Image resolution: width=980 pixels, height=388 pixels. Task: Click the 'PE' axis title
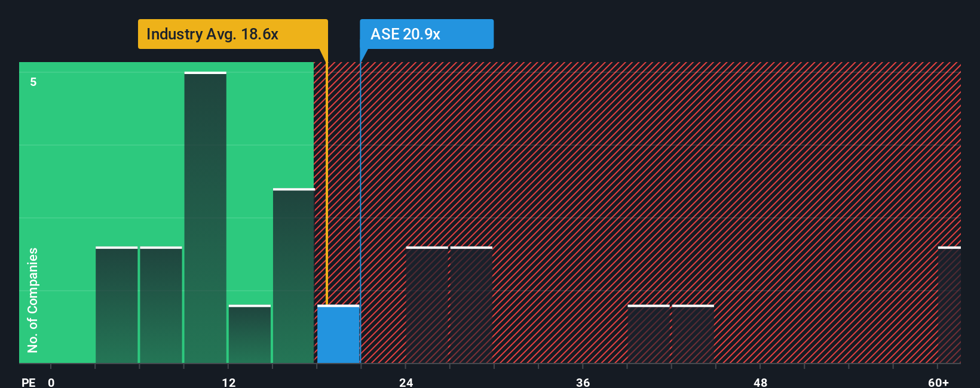28,382
